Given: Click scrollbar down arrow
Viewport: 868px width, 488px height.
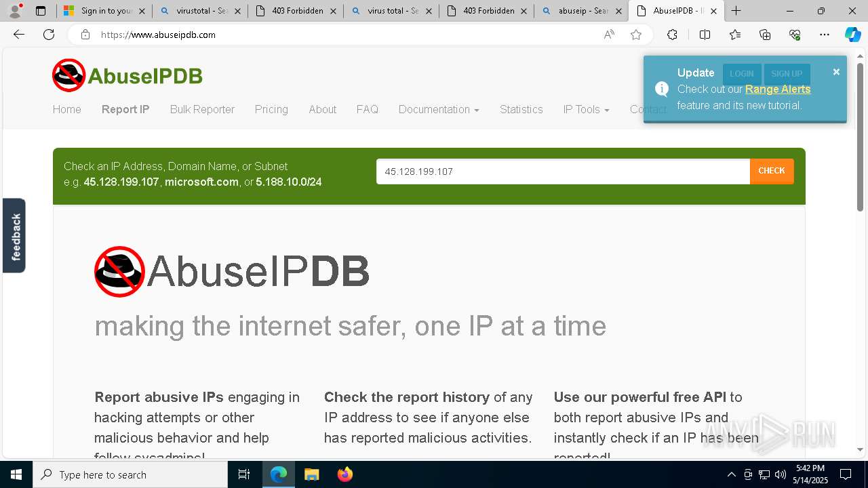Looking at the screenshot, I should tap(861, 450).
